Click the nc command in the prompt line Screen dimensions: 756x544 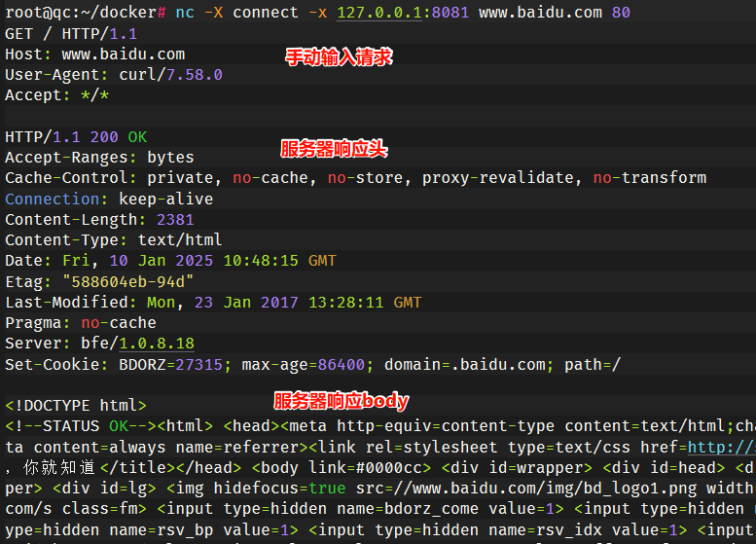click(x=185, y=12)
